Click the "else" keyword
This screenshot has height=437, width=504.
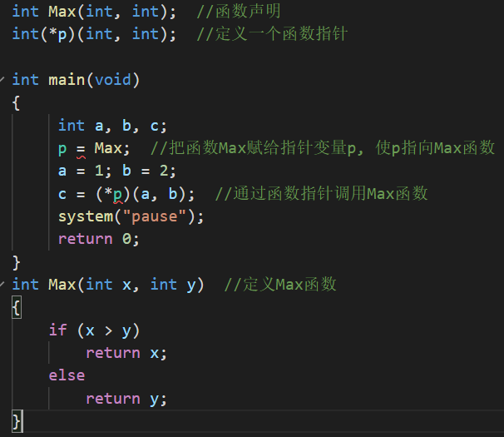67,375
